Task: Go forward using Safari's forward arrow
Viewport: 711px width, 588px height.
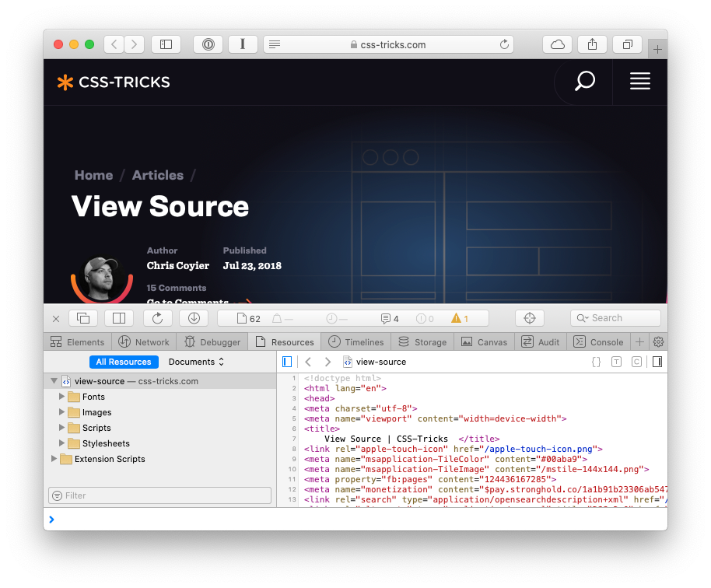Action: click(135, 44)
